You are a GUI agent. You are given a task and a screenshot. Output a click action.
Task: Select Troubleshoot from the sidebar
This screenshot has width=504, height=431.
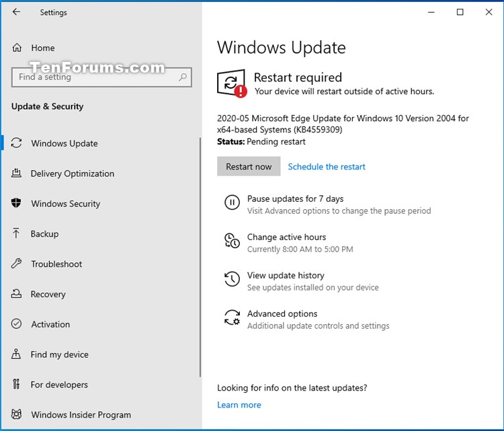56,264
